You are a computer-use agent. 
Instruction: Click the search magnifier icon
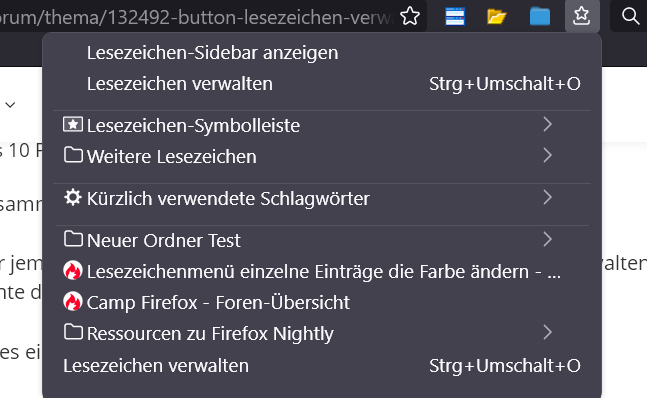click(630, 16)
